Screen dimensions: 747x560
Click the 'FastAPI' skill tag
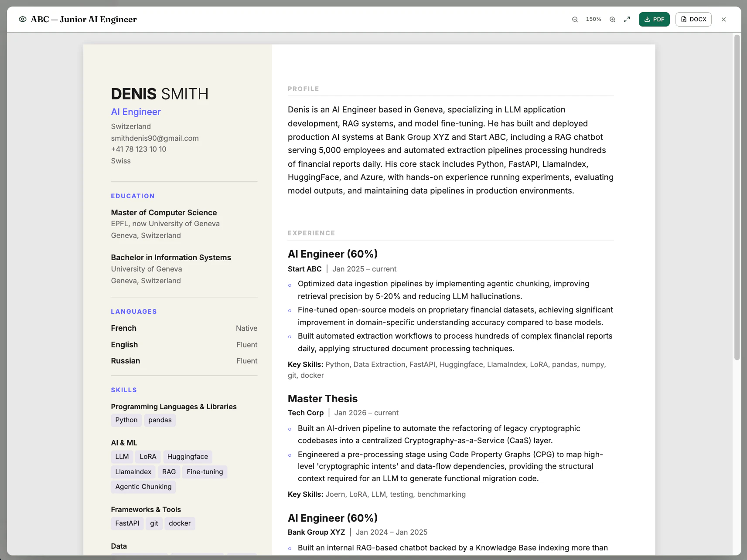coord(127,523)
